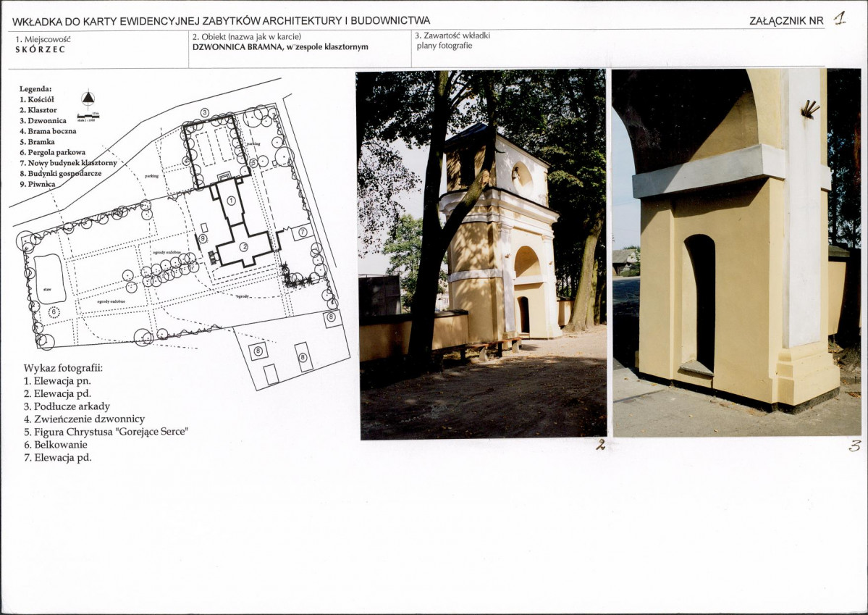868x615 pixels.
Task: Click circled marker 7 on the site plan
Action: pos(303,232)
